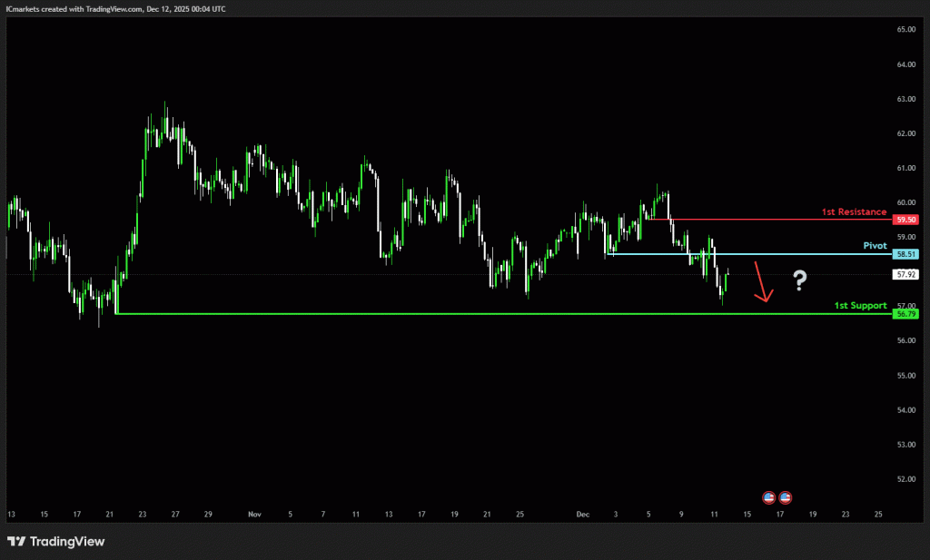This screenshot has height=560, width=930.
Task: Click the left US flag economic event icon
Action: tap(768, 497)
